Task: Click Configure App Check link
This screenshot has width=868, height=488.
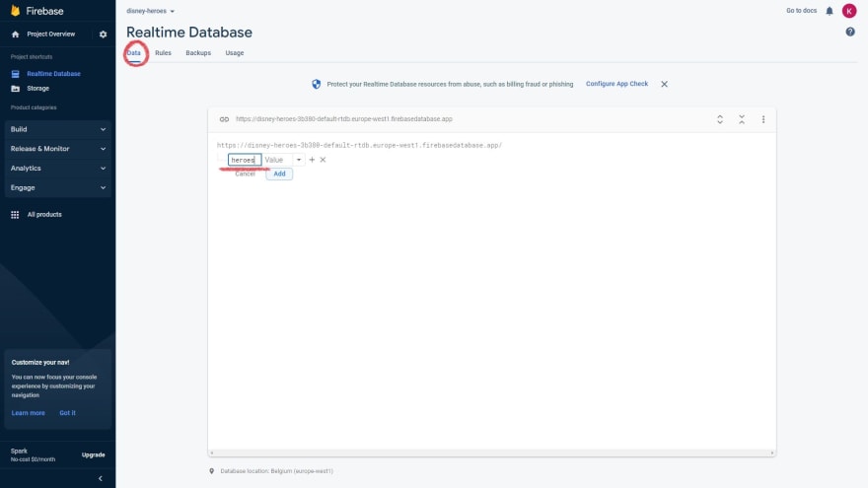Action: coord(616,84)
